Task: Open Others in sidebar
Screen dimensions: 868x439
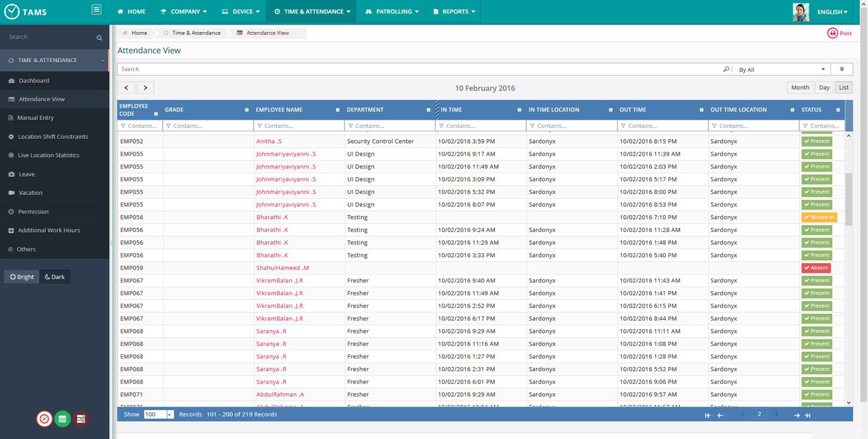Action: tap(54, 249)
